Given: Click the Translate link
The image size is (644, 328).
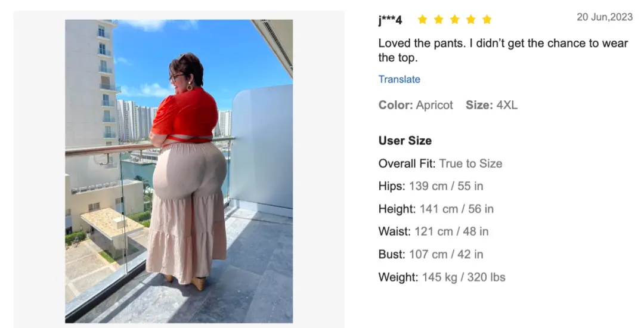Looking at the screenshot, I should coord(399,79).
